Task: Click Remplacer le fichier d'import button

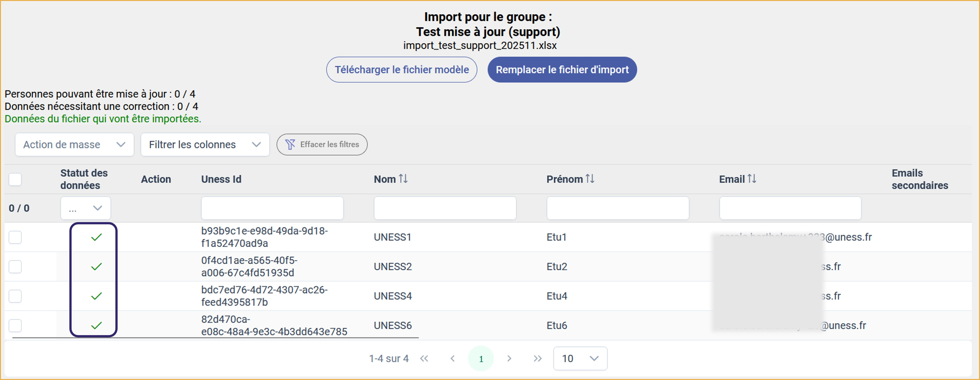Action: [562, 70]
